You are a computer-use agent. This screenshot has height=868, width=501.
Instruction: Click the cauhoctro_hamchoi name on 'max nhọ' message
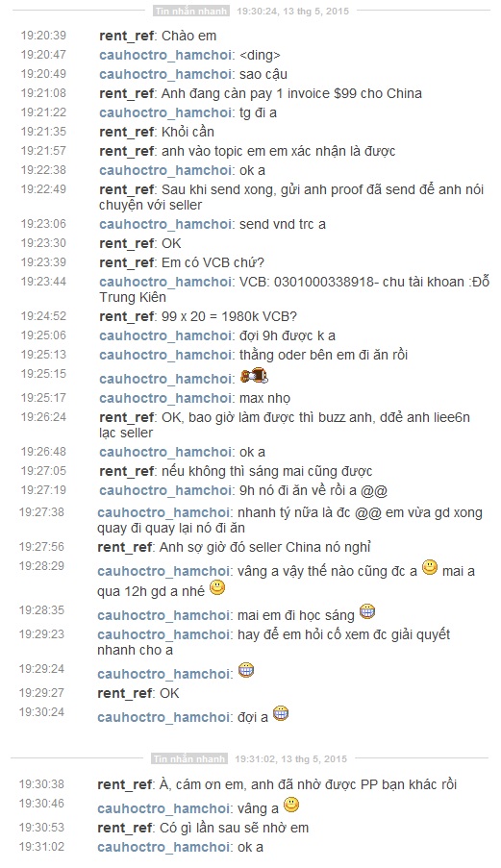pos(165,399)
